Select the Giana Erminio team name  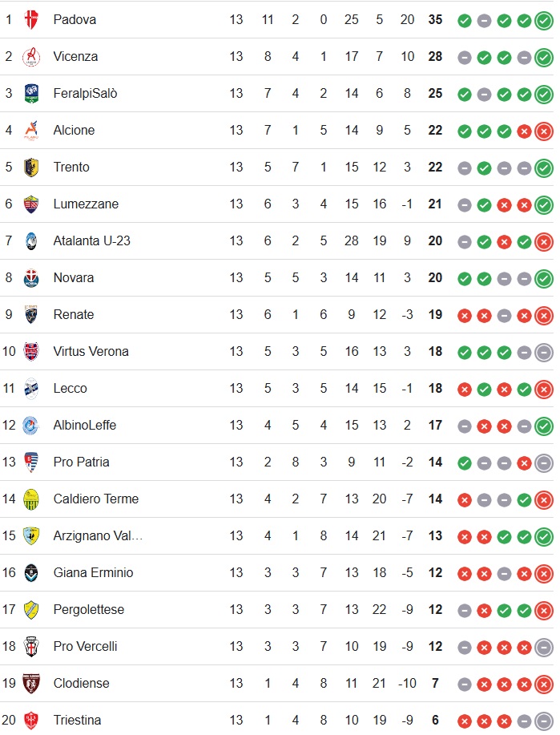(x=93, y=572)
